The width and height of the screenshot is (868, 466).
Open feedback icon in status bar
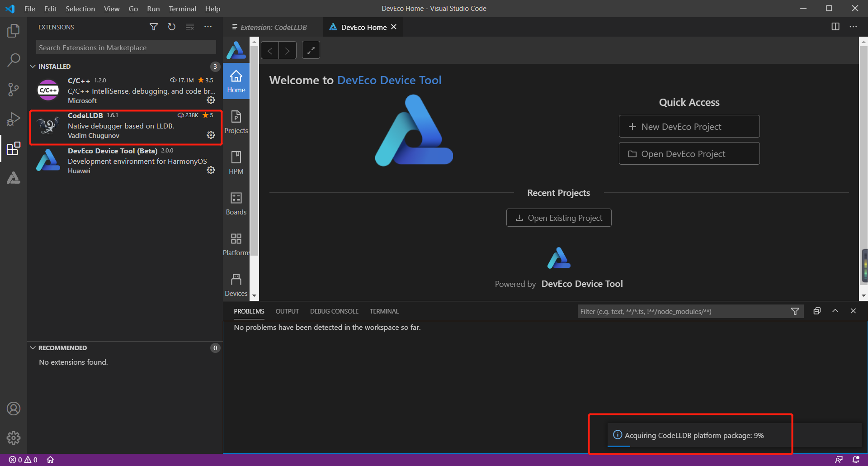click(x=839, y=460)
